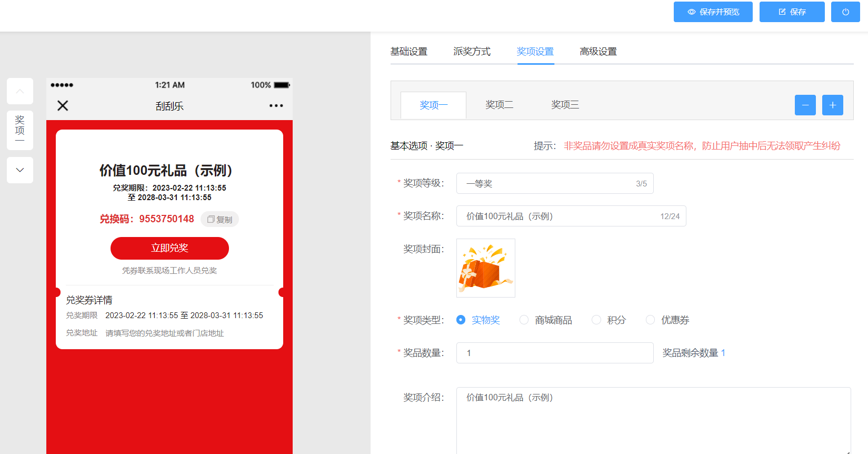Select the 商城商品 radio option

[546, 320]
